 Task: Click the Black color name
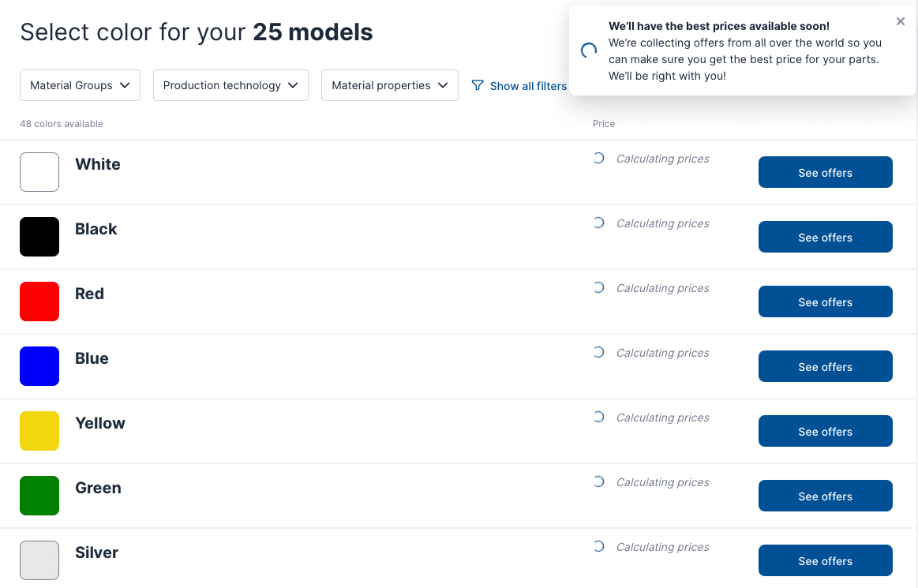[x=96, y=229]
